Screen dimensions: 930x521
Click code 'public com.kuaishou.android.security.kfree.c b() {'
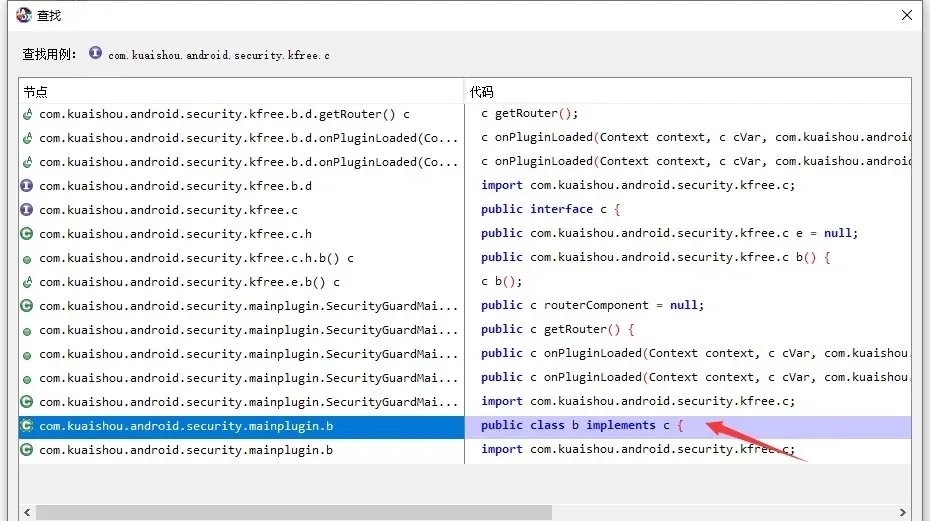click(655, 257)
